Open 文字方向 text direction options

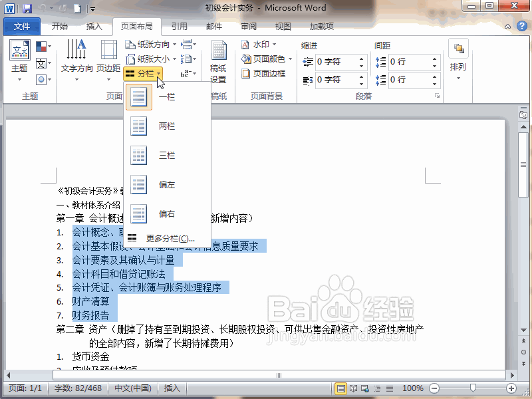pyautogui.click(x=76, y=61)
